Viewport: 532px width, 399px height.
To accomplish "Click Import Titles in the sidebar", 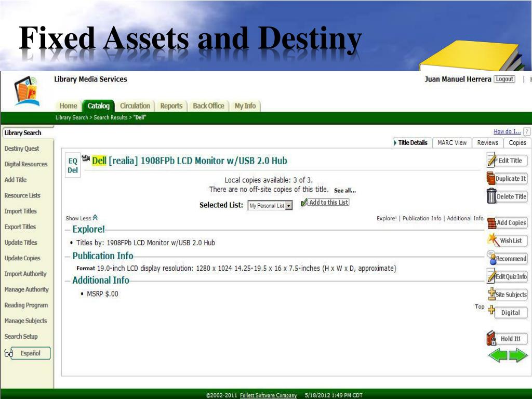I will point(20,211).
